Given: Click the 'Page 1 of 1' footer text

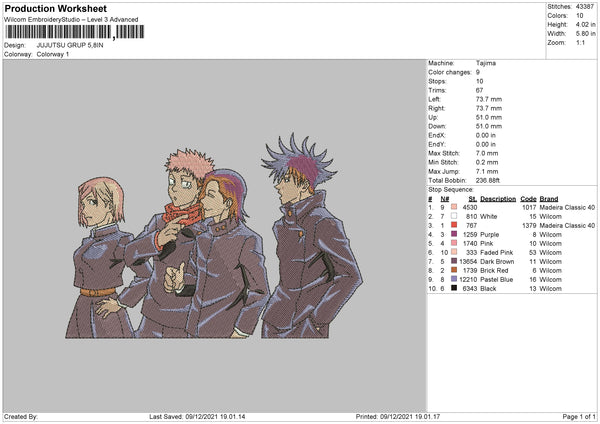Looking at the screenshot, I should (579, 416).
